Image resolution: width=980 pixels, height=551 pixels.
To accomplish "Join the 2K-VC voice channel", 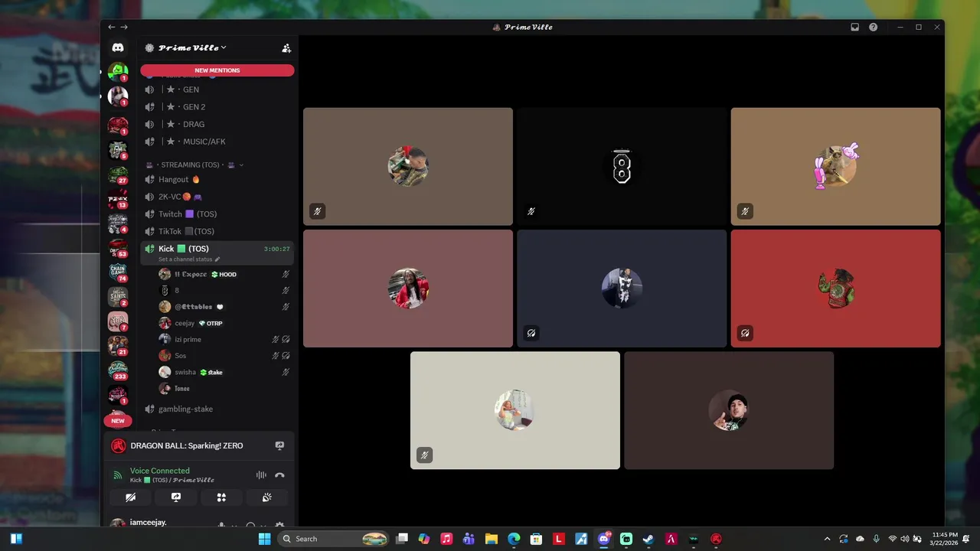I will [217, 197].
